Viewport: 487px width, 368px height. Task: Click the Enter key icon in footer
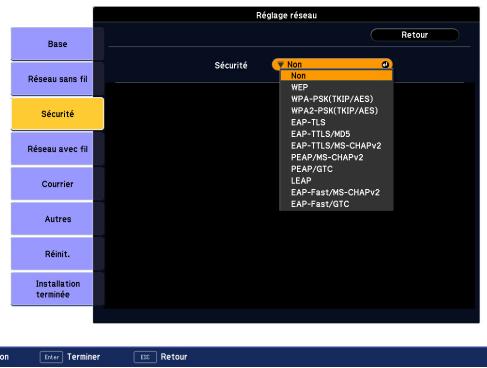click(x=51, y=357)
